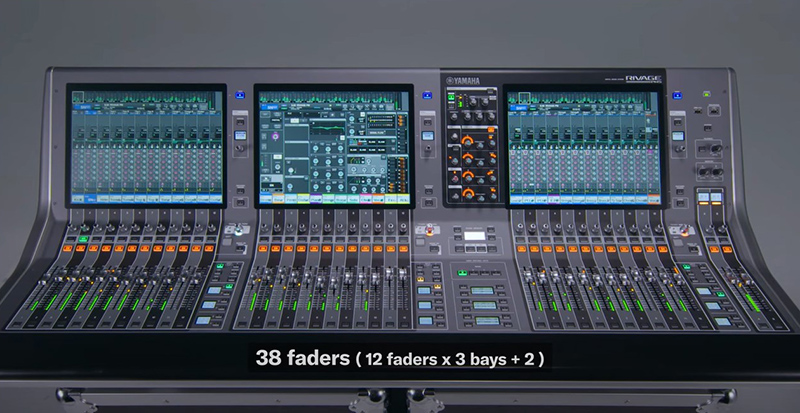
Task: Select bottom blue display key beside right bay faders
Action: [x=722, y=322]
